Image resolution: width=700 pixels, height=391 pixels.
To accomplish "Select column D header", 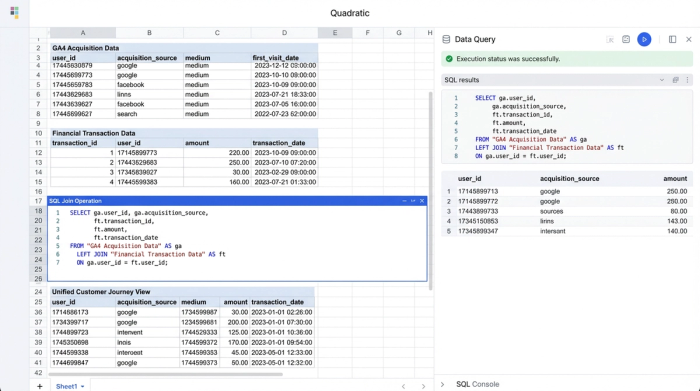I will pos(284,33).
